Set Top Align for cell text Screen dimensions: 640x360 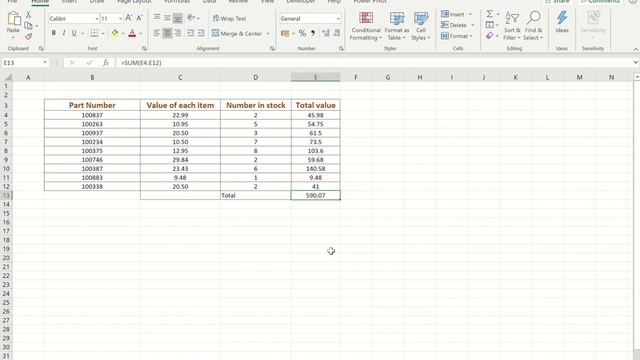[x=157, y=18]
